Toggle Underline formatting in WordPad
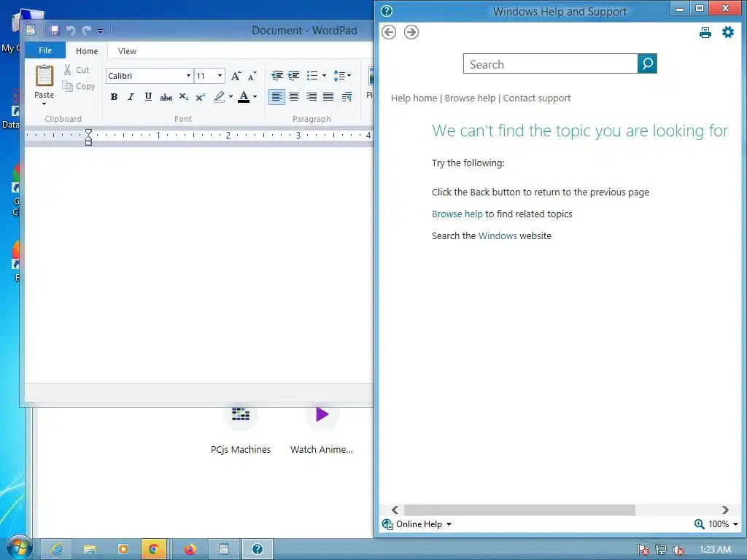 click(x=148, y=97)
